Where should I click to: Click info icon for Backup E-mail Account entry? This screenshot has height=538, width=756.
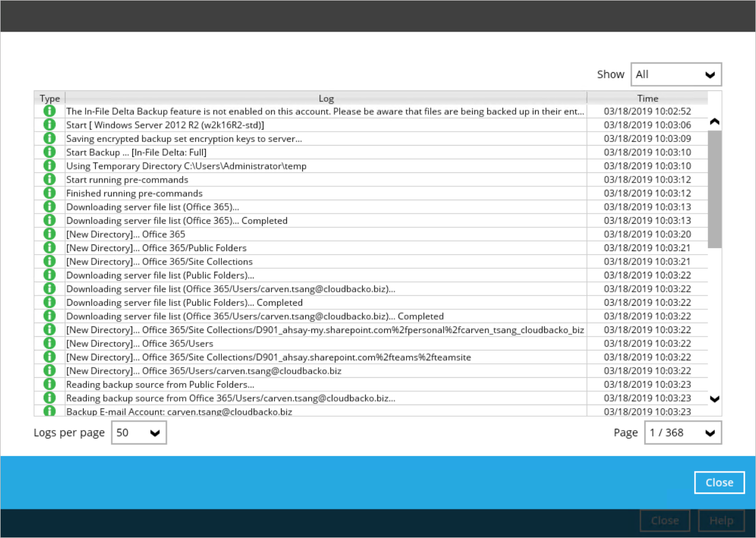pyautogui.click(x=50, y=411)
